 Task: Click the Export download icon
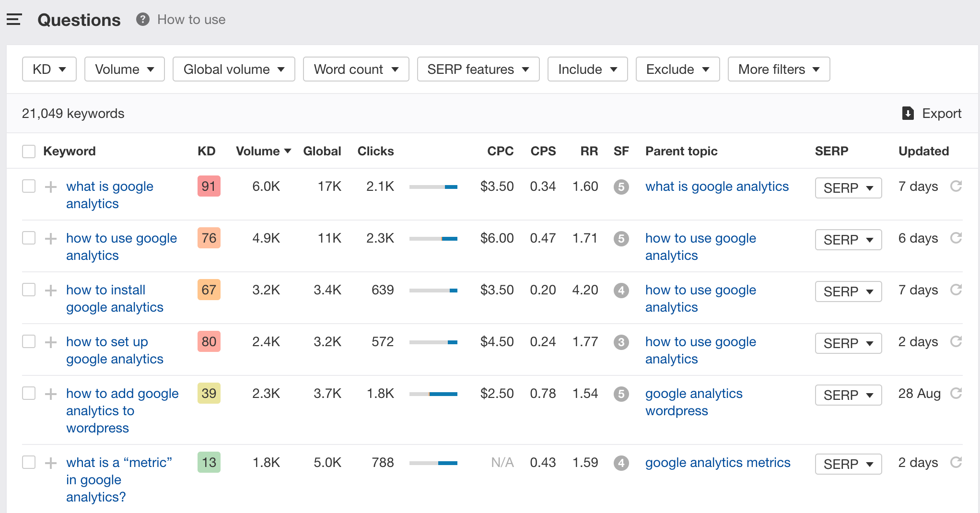point(908,113)
